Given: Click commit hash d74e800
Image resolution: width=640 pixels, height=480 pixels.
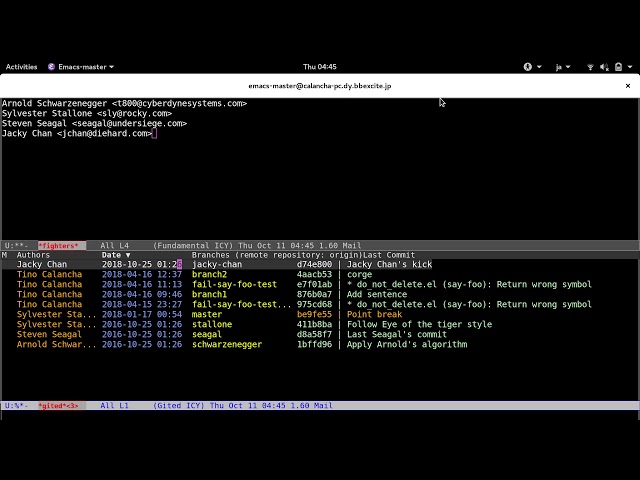Looking at the screenshot, I should click(x=314, y=264).
